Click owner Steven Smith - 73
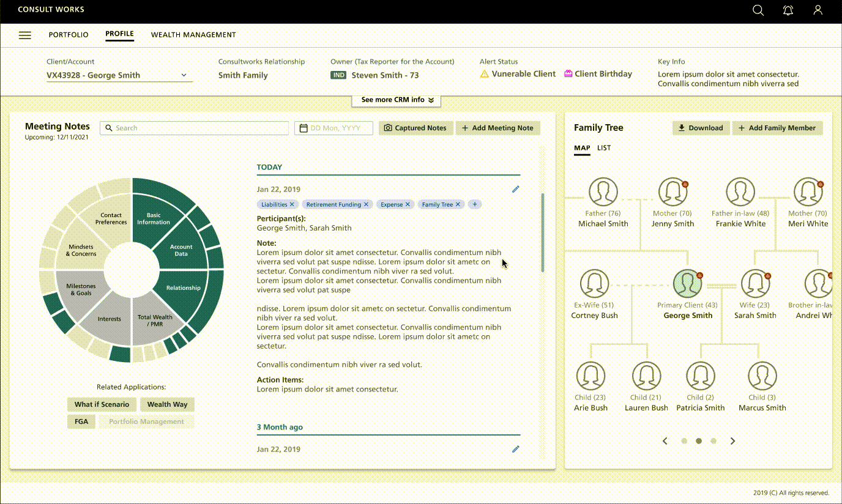Screen dimensions: 842x504 pyautogui.click(x=385, y=75)
